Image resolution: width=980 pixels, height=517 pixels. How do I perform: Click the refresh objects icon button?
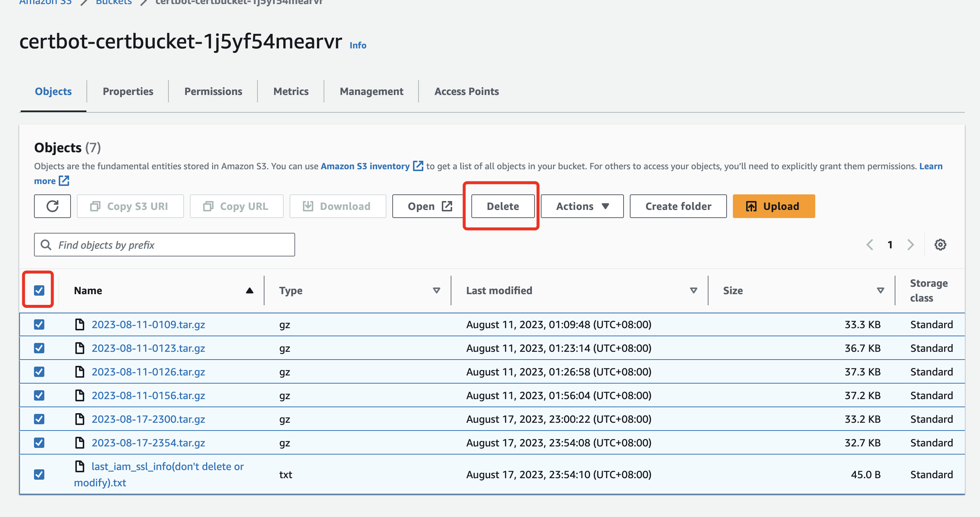pyautogui.click(x=52, y=206)
